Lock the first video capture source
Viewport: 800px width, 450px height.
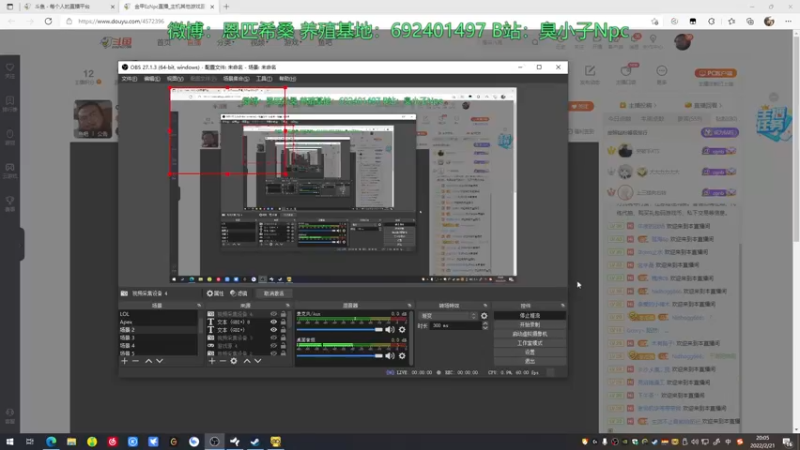click(x=283, y=314)
